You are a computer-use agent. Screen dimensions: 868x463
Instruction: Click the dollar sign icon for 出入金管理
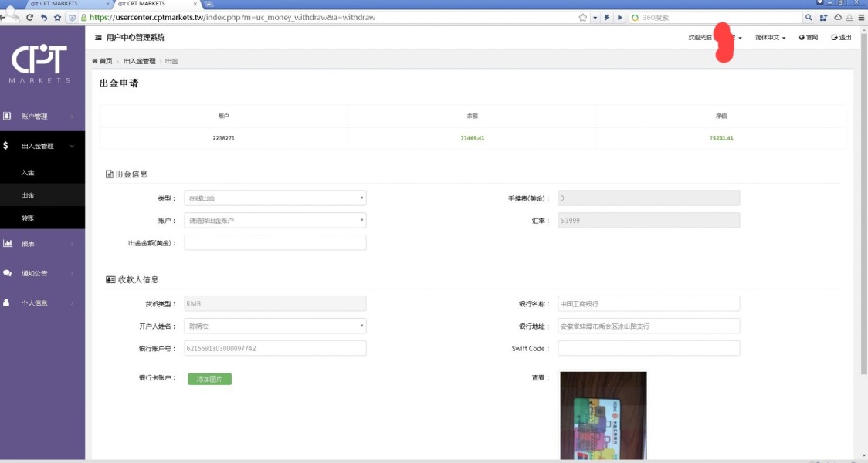click(x=5, y=146)
